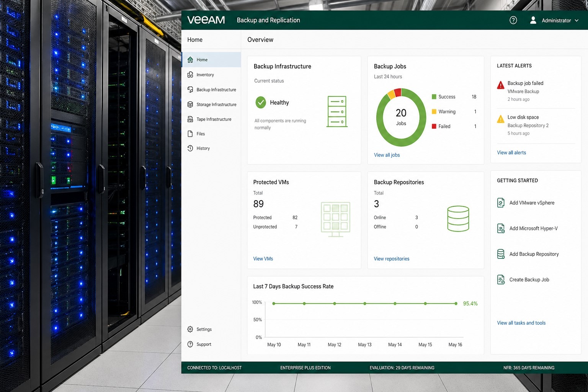Screen dimensions: 588x392
Task: Click the Last 7 Days Backup Success Rate title
Action: pos(293,286)
